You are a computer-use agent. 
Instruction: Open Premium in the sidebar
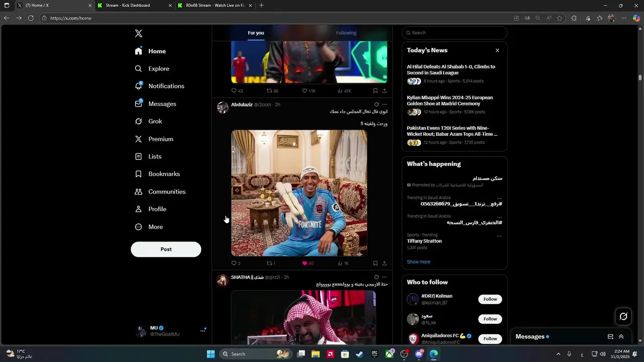tap(154, 139)
